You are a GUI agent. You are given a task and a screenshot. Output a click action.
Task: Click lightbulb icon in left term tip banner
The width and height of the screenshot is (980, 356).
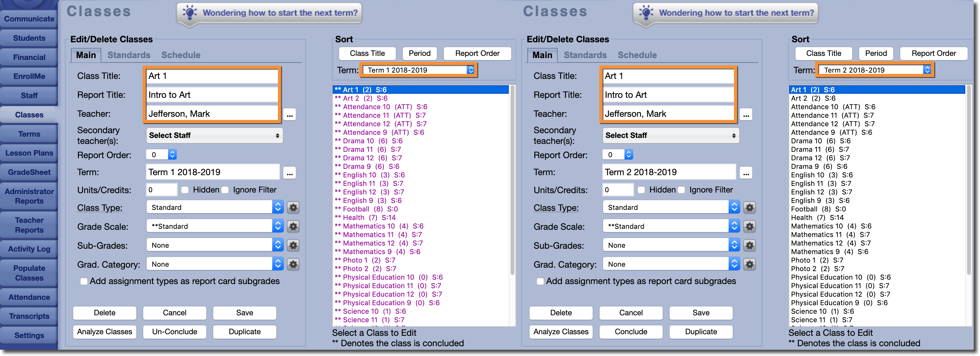pyautogui.click(x=190, y=13)
